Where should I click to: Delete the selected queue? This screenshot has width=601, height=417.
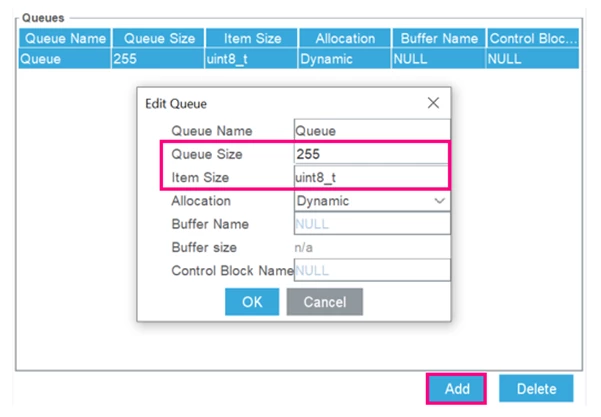pos(536,389)
